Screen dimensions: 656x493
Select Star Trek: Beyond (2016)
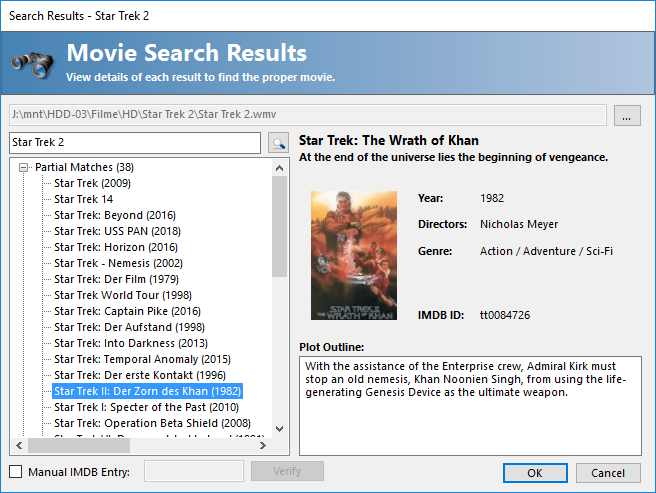click(115, 215)
